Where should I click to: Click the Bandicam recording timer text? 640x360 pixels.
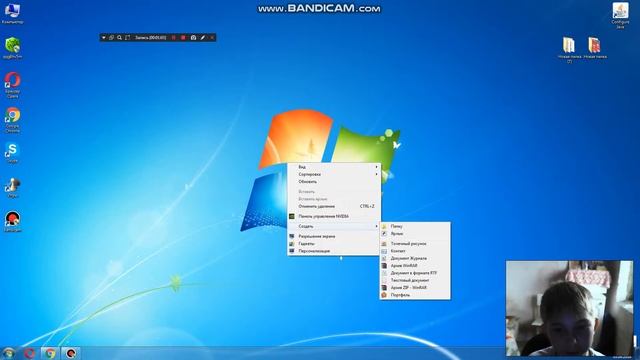[x=151, y=38]
